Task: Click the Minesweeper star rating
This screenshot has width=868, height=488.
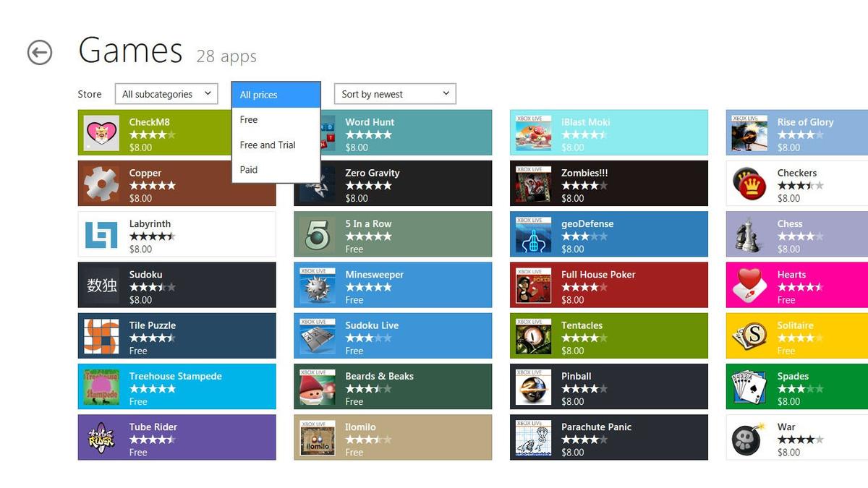Action: pos(369,287)
